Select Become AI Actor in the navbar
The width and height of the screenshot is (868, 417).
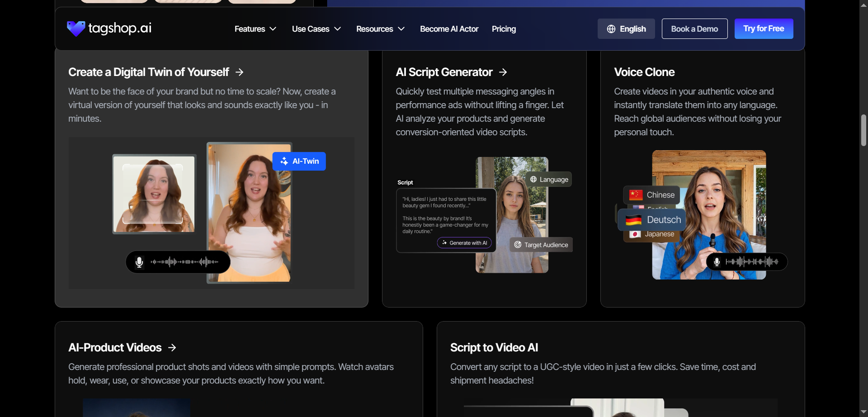[x=449, y=28]
